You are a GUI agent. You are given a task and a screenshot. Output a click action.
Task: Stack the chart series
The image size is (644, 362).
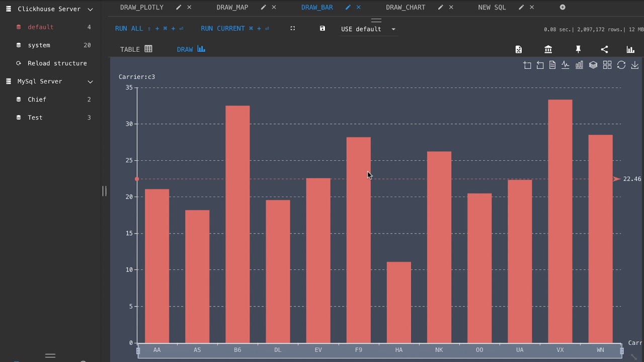(593, 65)
